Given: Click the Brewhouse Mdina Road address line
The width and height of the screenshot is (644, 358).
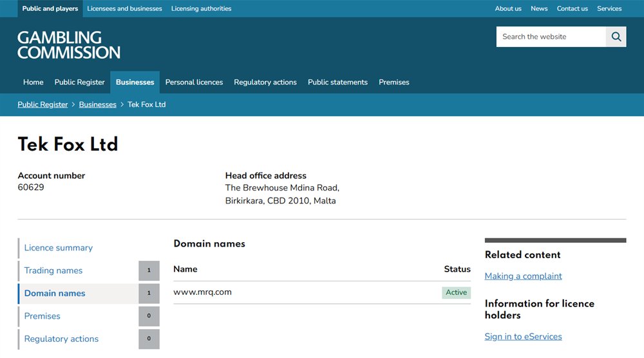Looking at the screenshot, I should pos(282,187).
